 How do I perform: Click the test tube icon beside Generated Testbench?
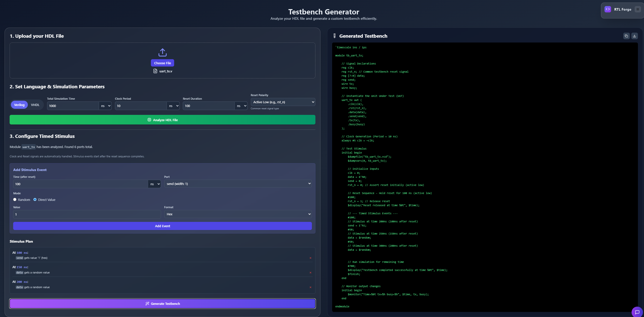click(334, 36)
